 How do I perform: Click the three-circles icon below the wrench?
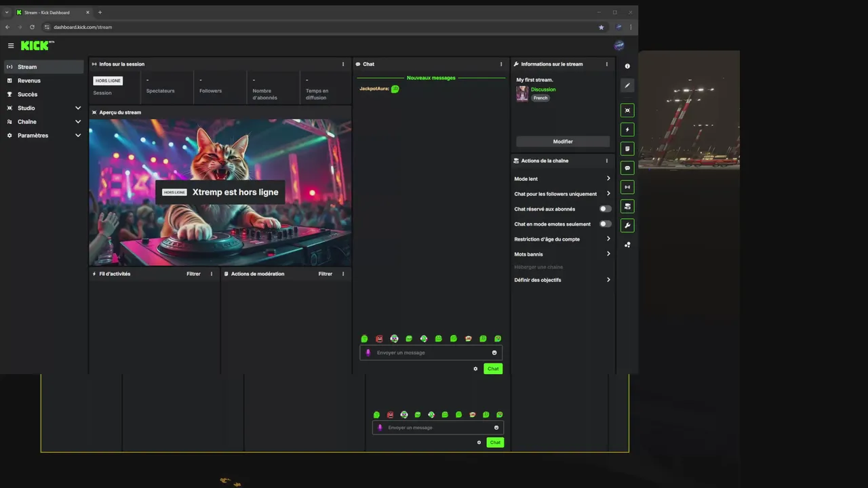627,245
